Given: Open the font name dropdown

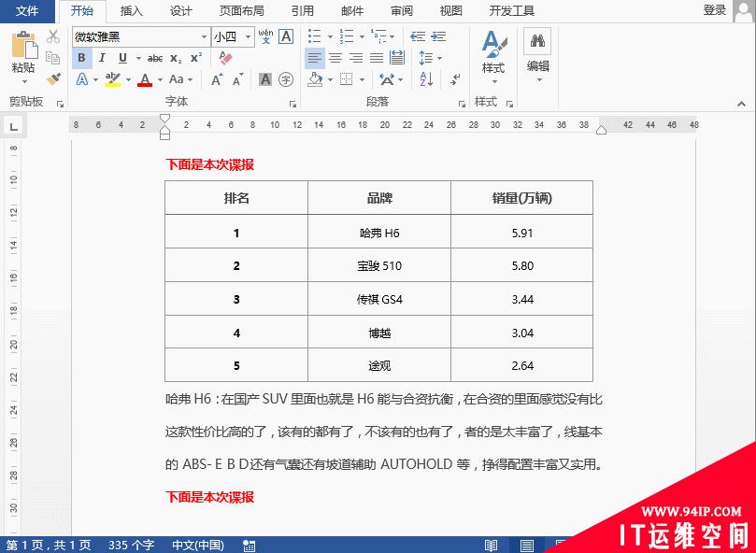Looking at the screenshot, I should tap(204, 36).
